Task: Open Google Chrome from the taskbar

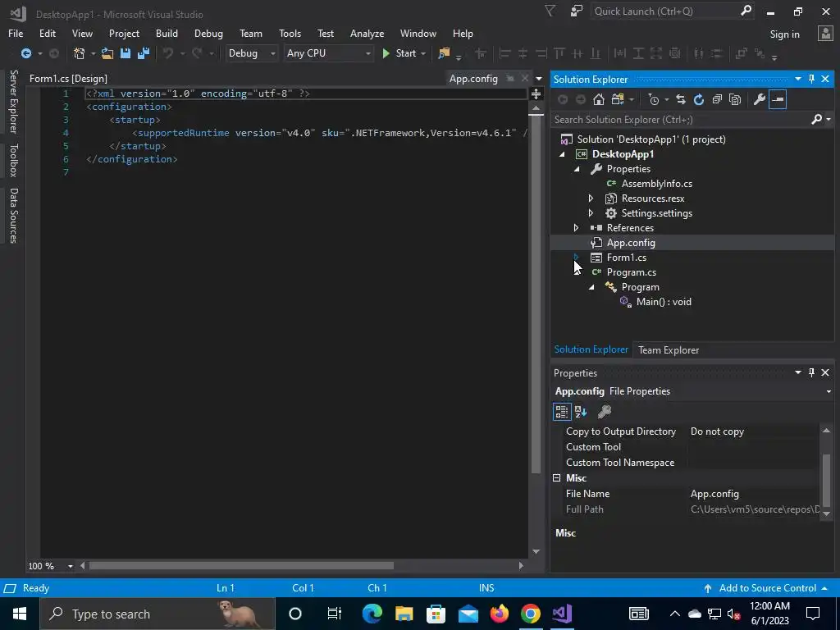Action: 531,614
